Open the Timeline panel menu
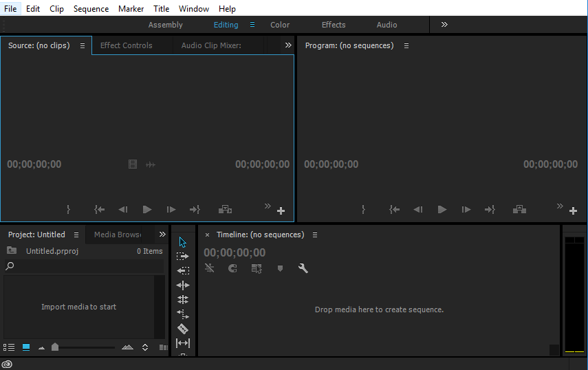This screenshot has height=370, width=588. 315,235
